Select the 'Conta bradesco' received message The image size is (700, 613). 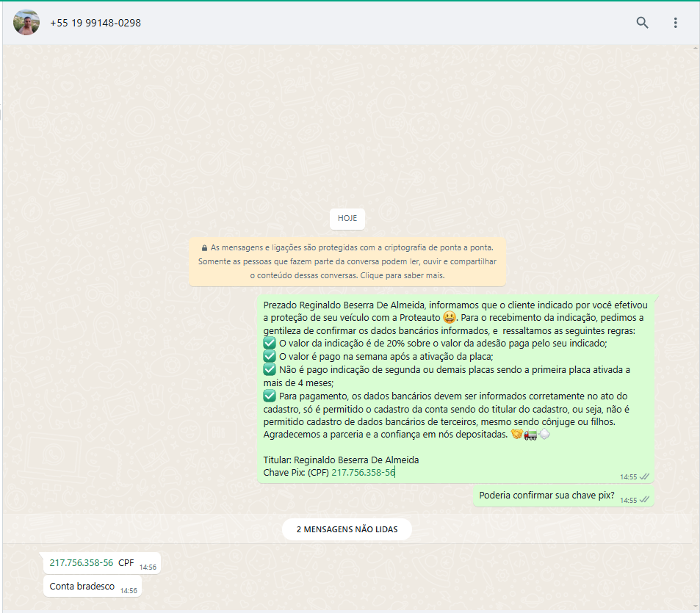point(82,586)
